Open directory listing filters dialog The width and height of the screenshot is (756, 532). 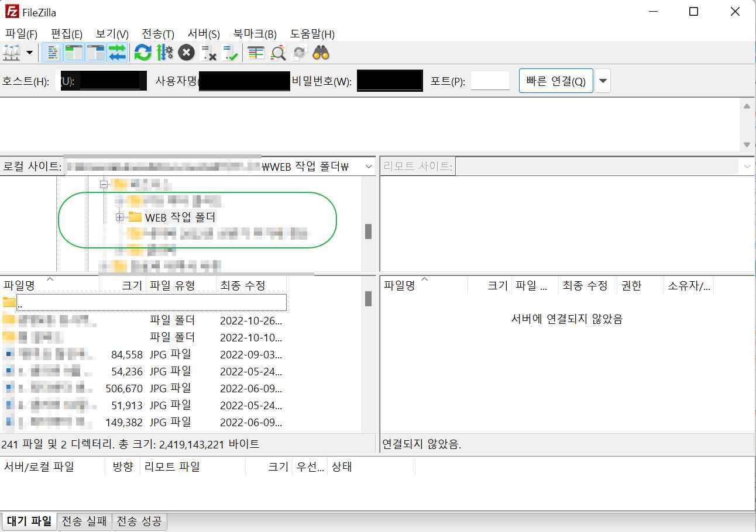click(256, 53)
